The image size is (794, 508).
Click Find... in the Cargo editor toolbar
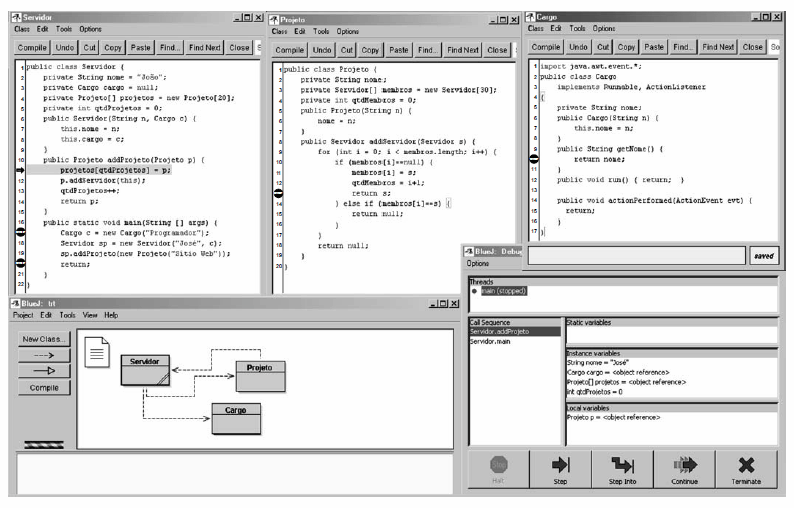coord(682,47)
